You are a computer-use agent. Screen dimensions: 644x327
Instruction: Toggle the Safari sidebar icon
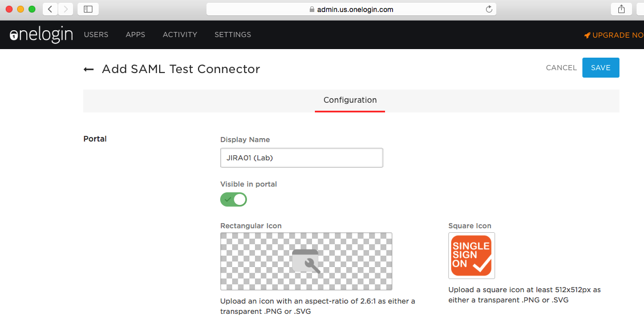[88, 9]
